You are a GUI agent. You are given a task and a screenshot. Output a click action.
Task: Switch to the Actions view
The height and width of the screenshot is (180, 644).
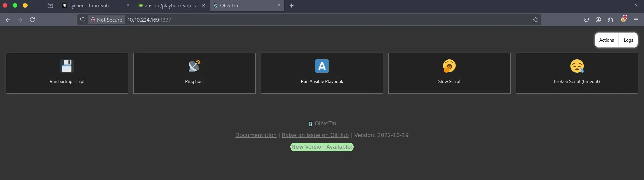(x=606, y=40)
